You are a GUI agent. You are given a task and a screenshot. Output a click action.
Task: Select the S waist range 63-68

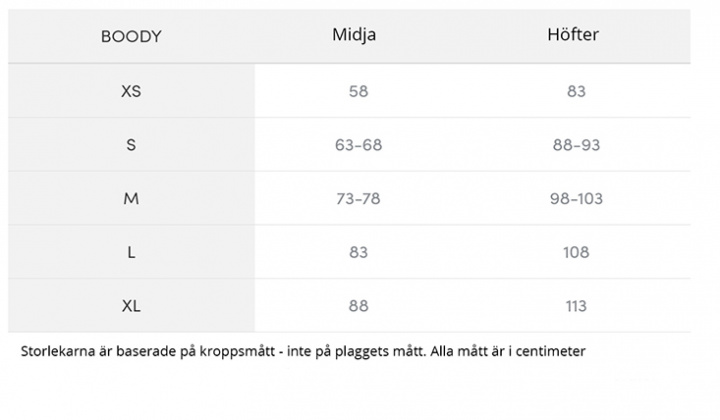pyautogui.click(x=358, y=145)
